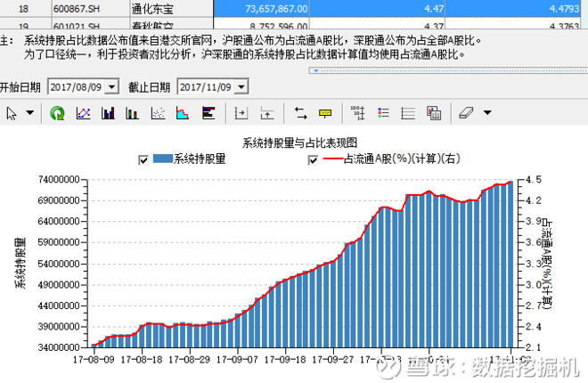Click the 4.4793 percentage cell
Image resolution: width=588 pixels, height=383 pixels.
pos(513,9)
